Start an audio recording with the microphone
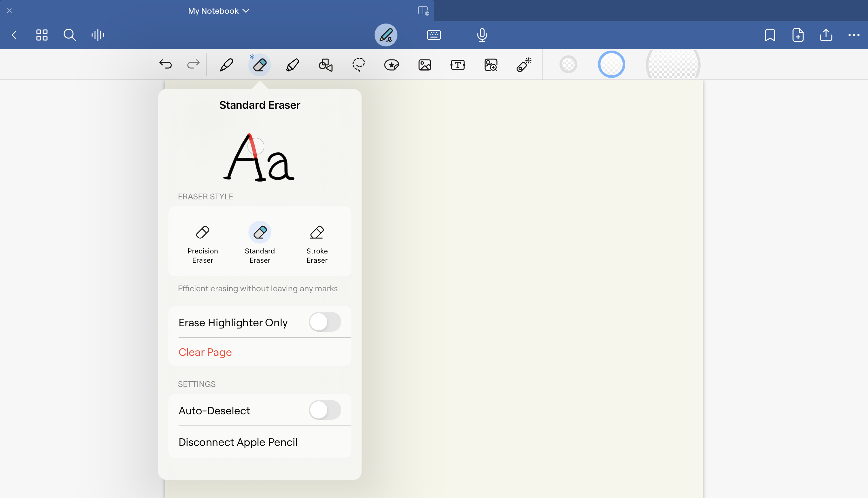Viewport: 868px width, 498px height. [482, 35]
